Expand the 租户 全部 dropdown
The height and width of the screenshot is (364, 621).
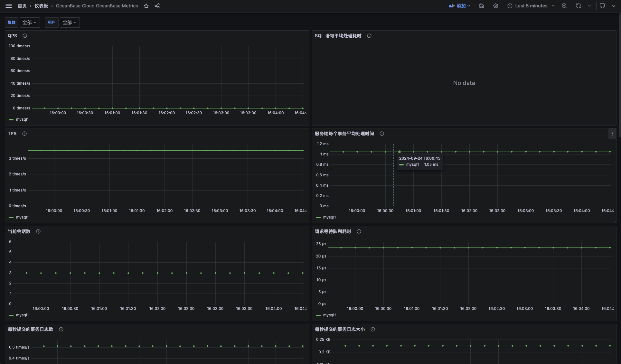[70, 23]
